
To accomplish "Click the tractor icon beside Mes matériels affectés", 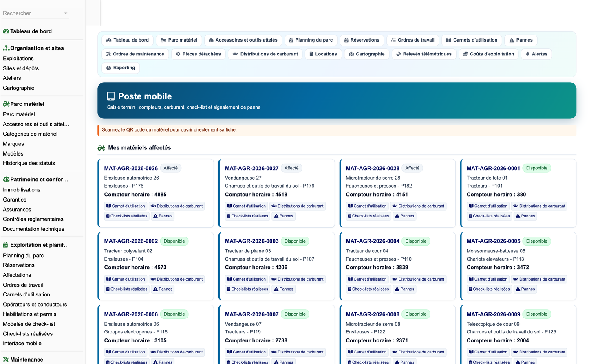I will pos(101,148).
